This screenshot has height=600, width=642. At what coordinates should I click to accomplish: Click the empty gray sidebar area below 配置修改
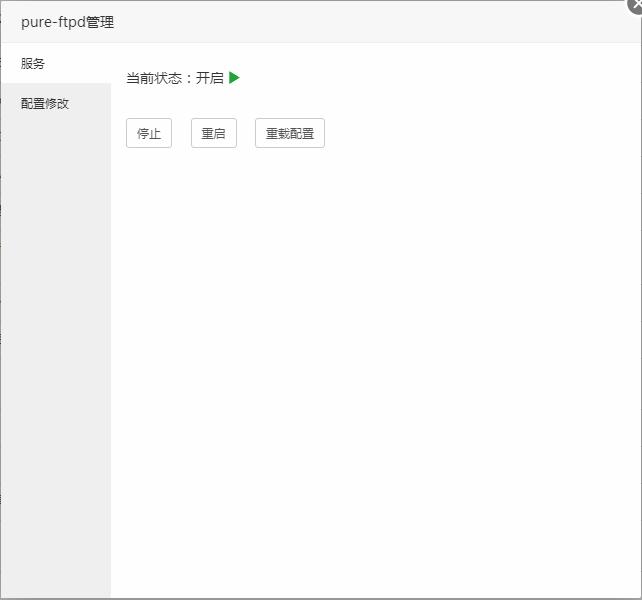point(55,350)
